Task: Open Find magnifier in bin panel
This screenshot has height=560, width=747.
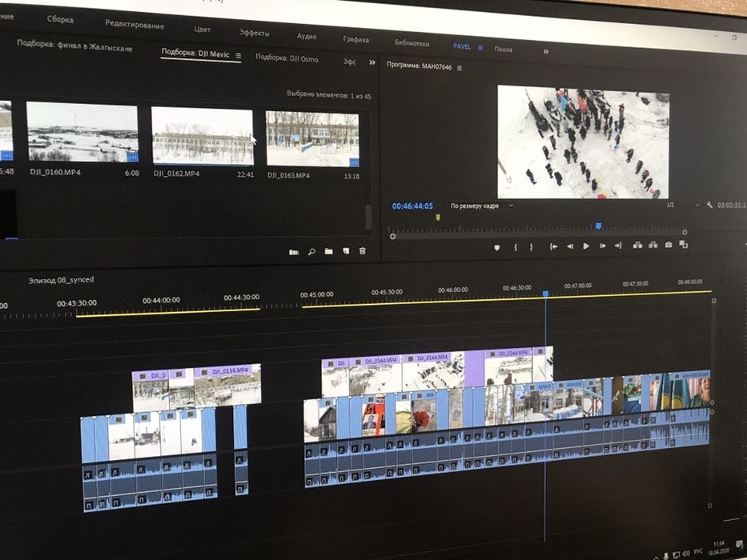Action: point(311,252)
